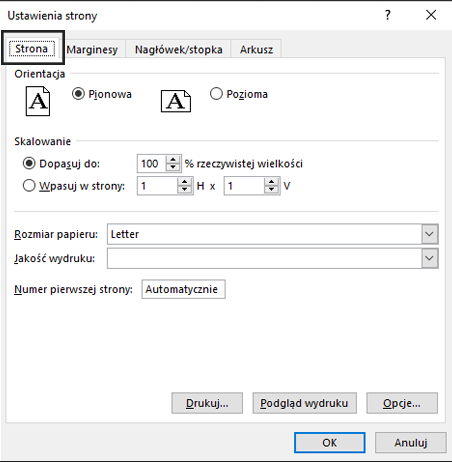Confirm with the OK button
This screenshot has height=462, width=452.
[x=330, y=442]
